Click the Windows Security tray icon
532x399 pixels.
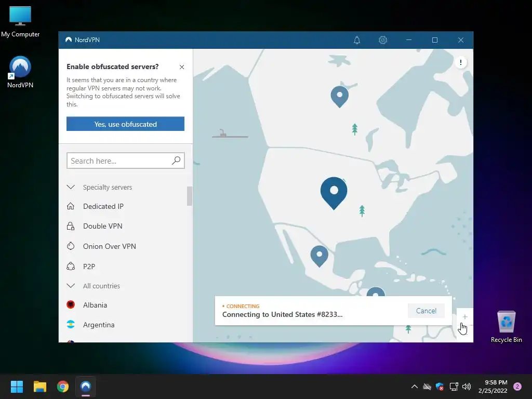(x=440, y=387)
